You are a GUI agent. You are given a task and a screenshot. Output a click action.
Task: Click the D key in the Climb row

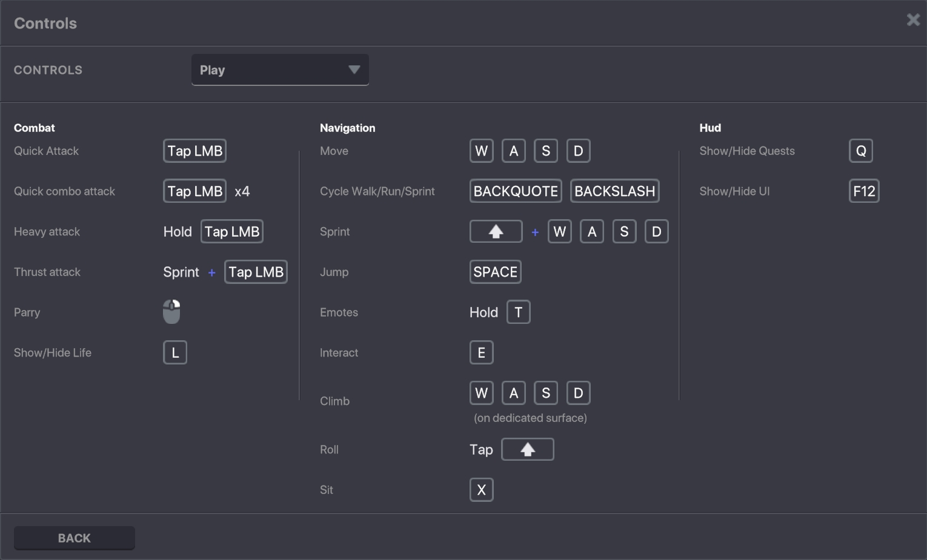pyautogui.click(x=578, y=393)
